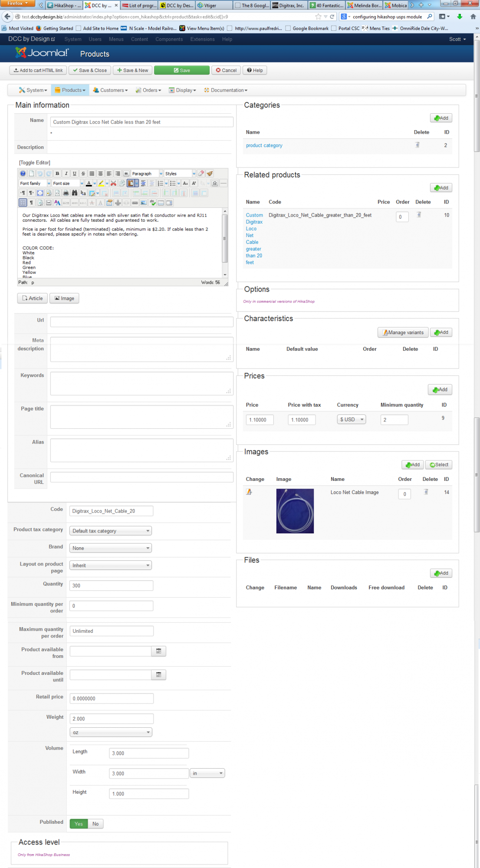Click the green Save button
This screenshot has width=480, height=868.
click(182, 70)
